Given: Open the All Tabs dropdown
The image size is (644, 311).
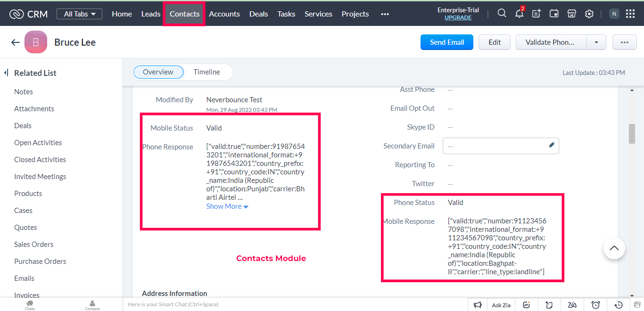Looking at the screenshot, I should pyautogui.click(x=79, y=14).
